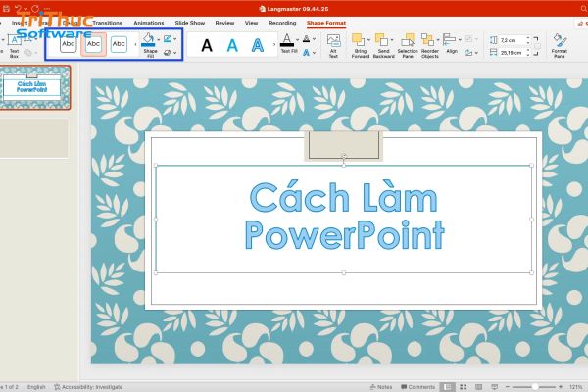Viewport: 588px width, 392px height.
Task: Click the Shape Fill paint bucket
Action: tap(149, 39)
